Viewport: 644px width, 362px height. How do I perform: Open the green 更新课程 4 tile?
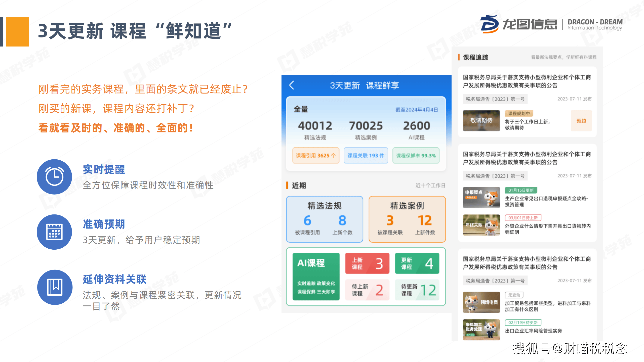[417, 263]
